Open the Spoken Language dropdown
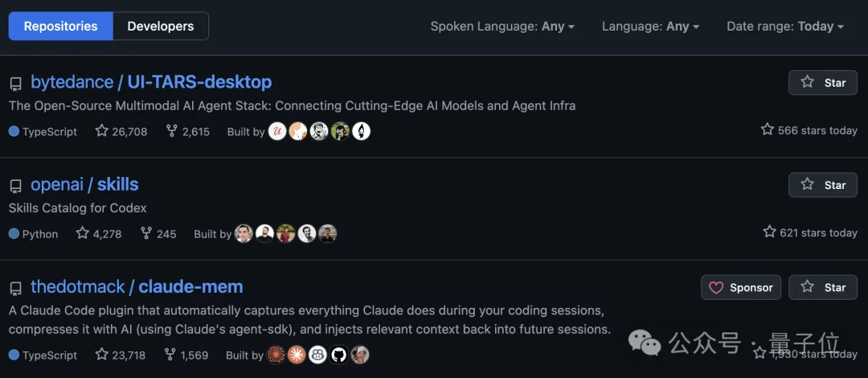The image size is (868, 378). [x=502, y=27]
